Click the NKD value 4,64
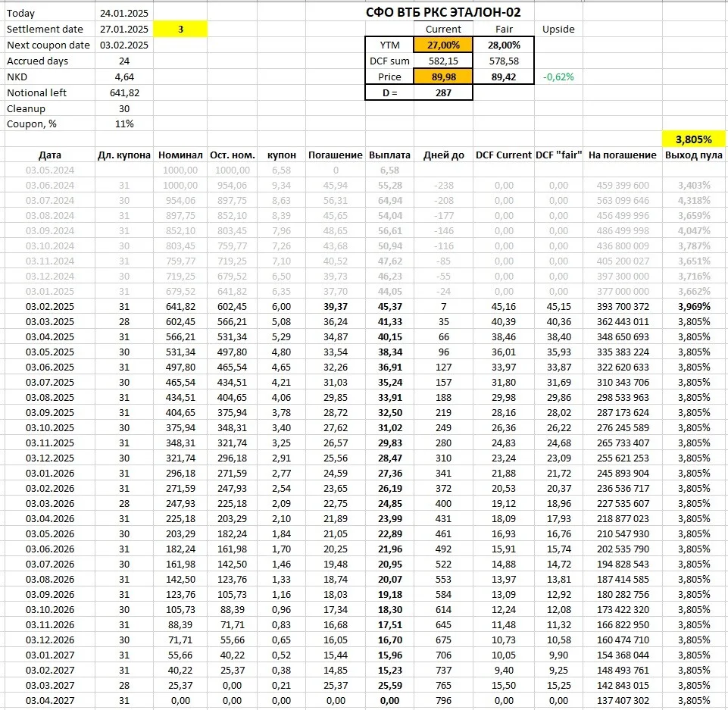 coord(124,77)
